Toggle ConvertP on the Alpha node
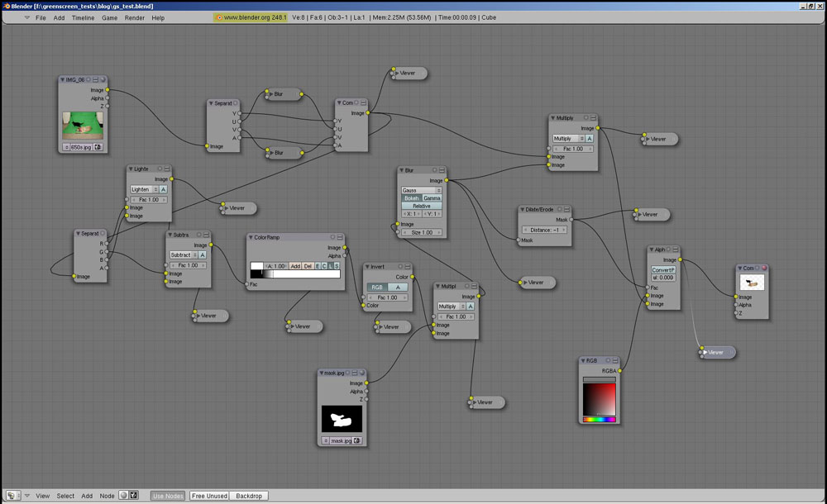Image resolution: width=827 pixels, height=504 pixels. pos(663,270)
